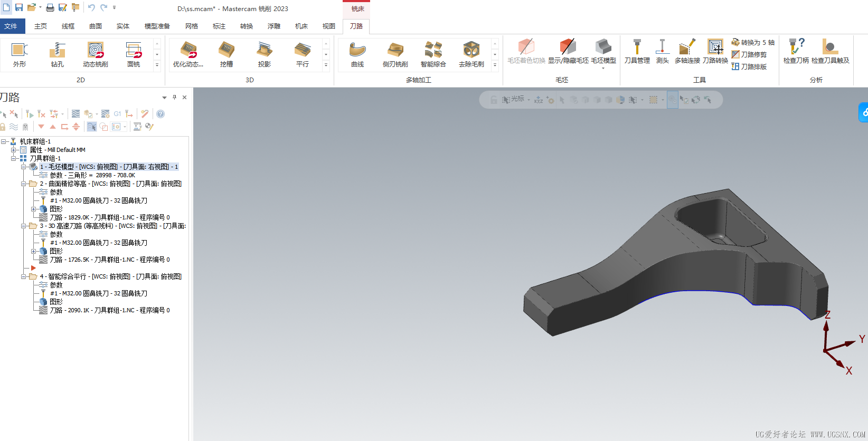Image resolution: width=868 pixels, height=441 pixels.
Task: Open the 机床 machine tab
Action: (301, 26)
